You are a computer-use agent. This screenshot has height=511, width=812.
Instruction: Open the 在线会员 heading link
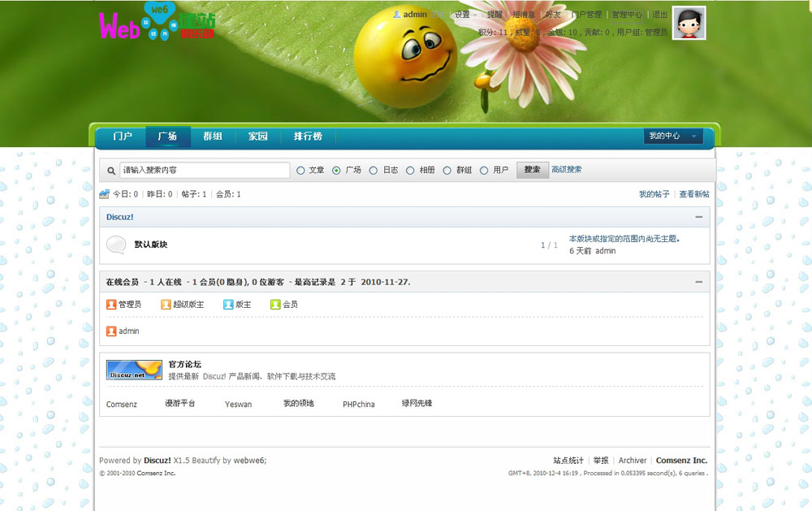click(x=123, y=282)
